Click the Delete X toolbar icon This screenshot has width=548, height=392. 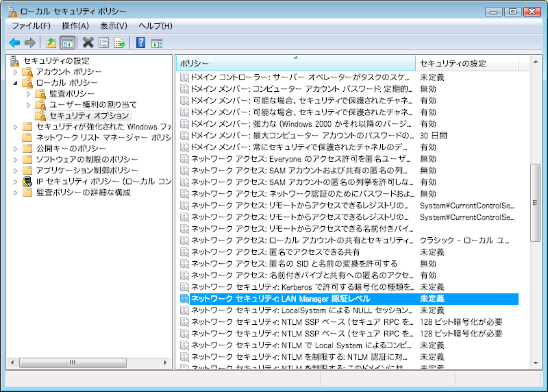[x=88, y=42]
